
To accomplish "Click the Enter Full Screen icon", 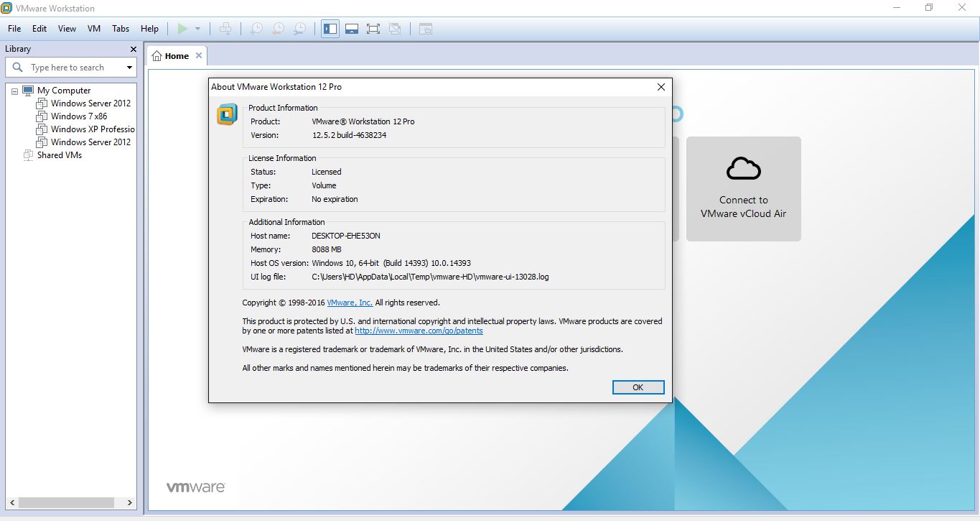I will [373, 28].
